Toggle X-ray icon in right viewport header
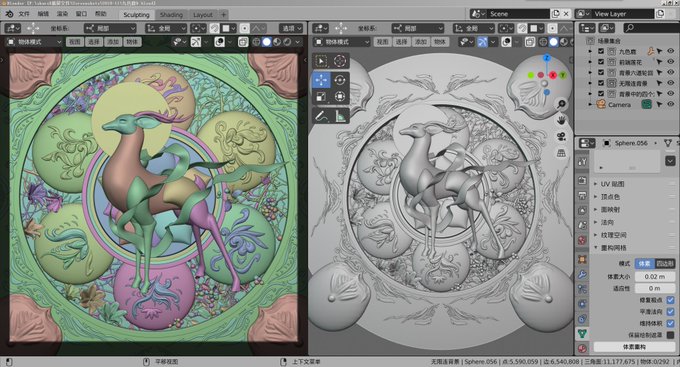 point(530,42)
